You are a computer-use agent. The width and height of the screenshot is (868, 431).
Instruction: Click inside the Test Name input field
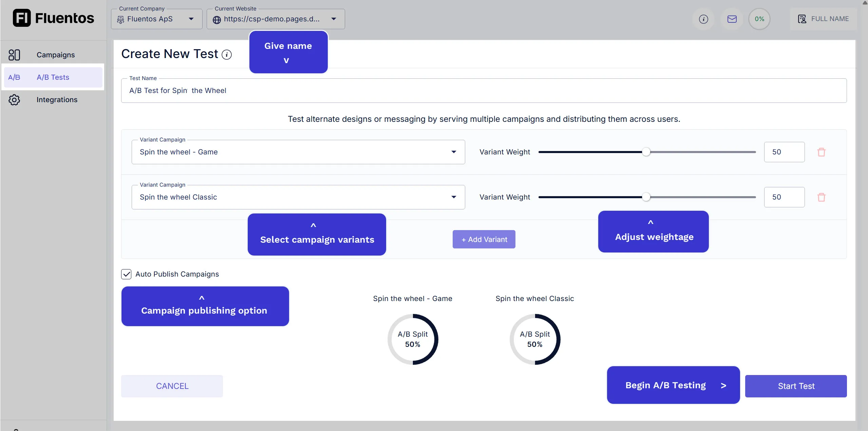pos(339,90)
